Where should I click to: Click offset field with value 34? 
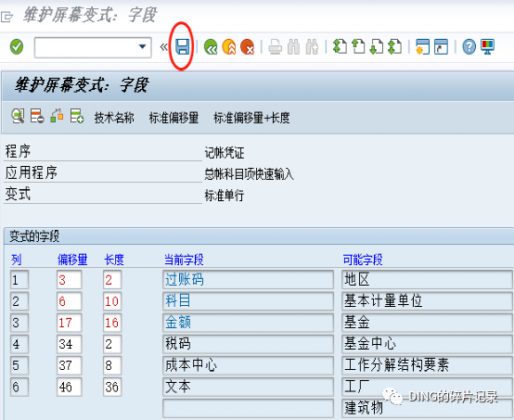(70, 344)
